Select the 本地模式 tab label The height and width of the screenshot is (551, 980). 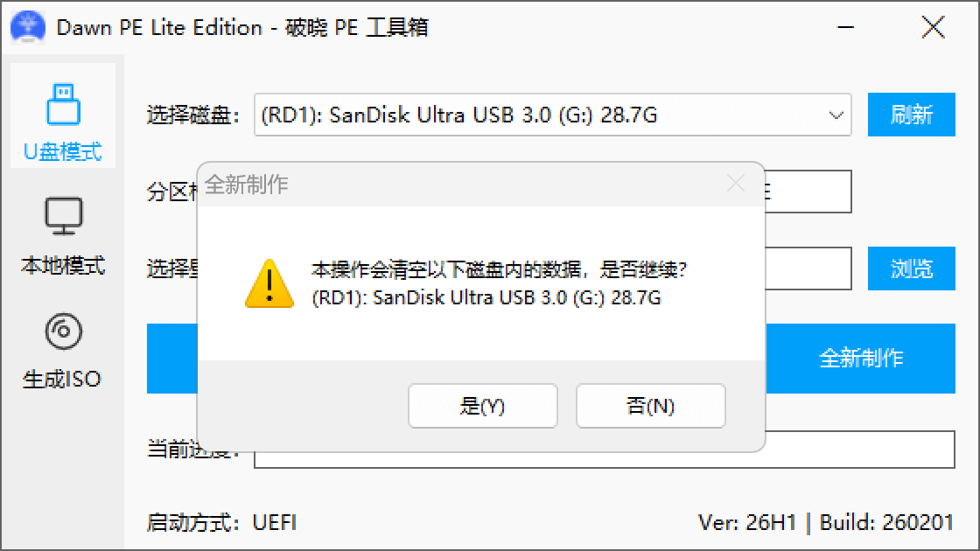click(x=62, y=266)
